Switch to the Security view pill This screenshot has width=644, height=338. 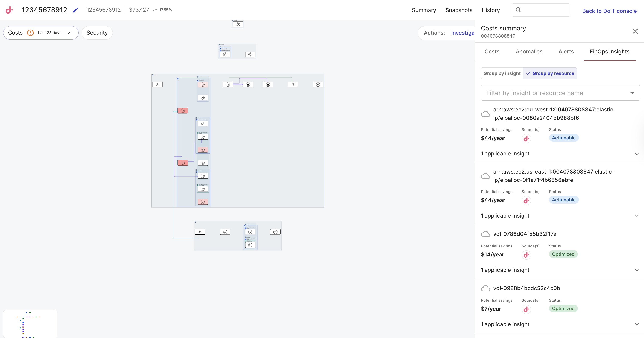[x=97, y=33]
